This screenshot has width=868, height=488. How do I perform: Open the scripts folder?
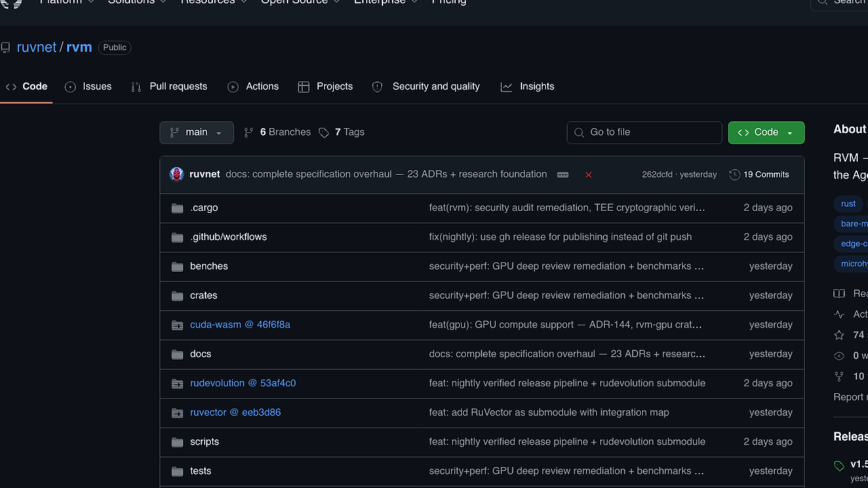pyautogui.click(x=205, y=441)
